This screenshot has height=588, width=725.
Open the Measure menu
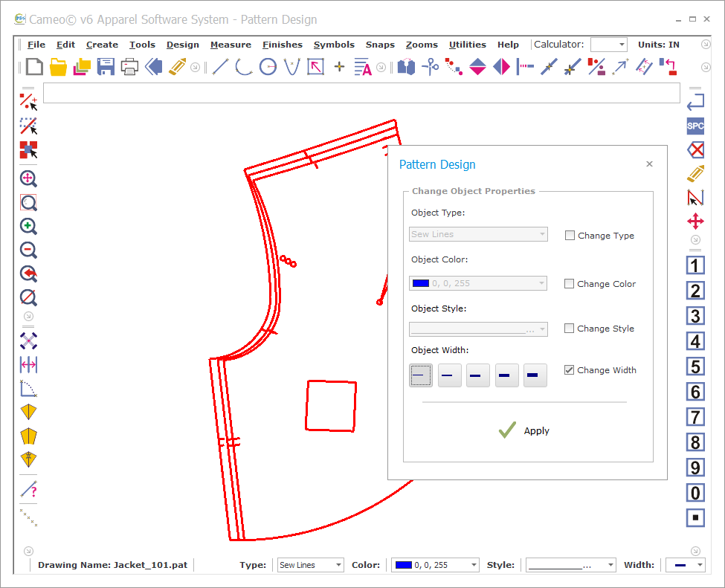tap(231, 45)
